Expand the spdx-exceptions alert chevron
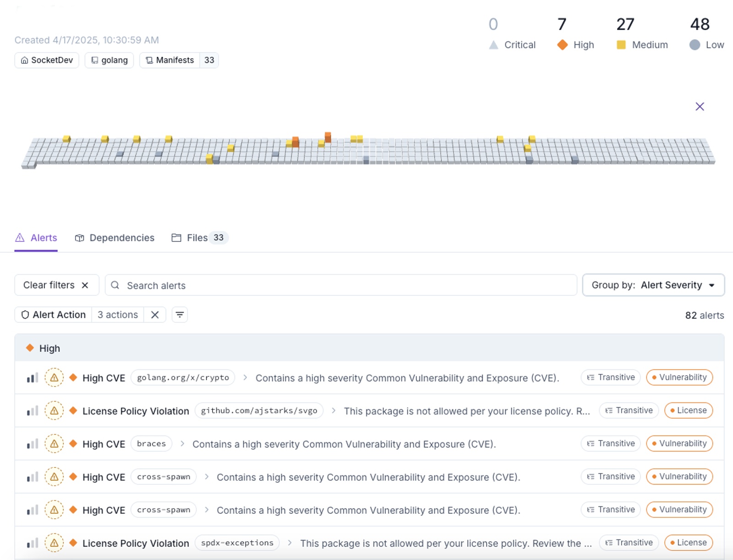 [290, 543]
